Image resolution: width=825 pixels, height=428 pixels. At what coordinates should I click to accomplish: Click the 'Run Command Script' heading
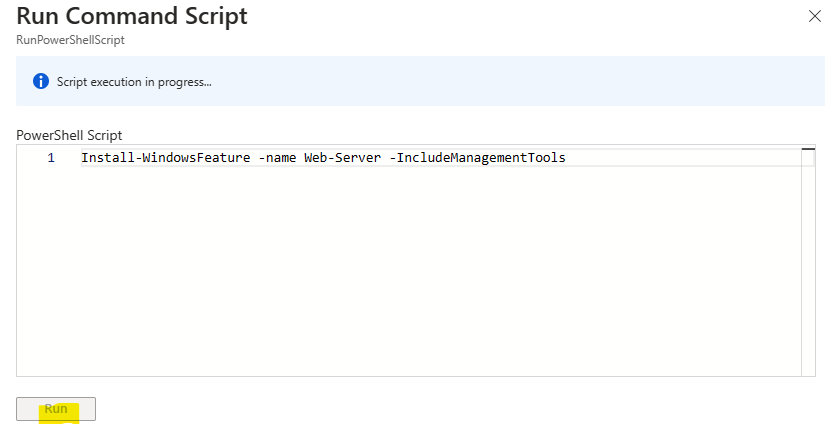tap(132, 16)
